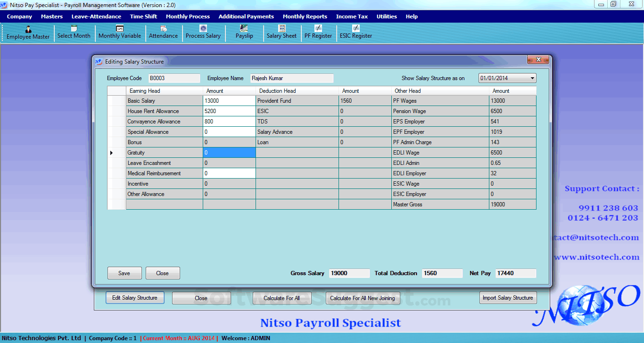The image size is (644, 343).
Task: Click Calculate For All New Joining button
Action: pos(363,298)
